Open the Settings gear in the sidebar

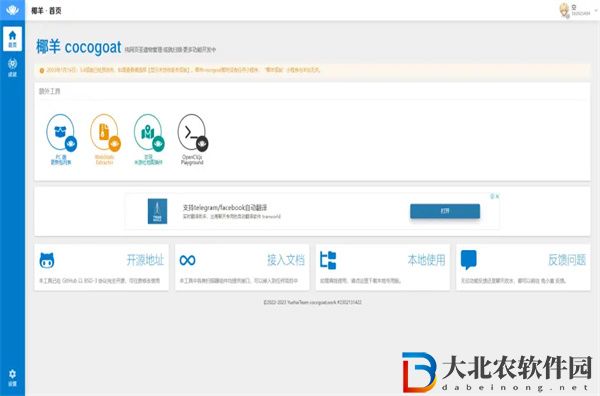coord(12,378)
